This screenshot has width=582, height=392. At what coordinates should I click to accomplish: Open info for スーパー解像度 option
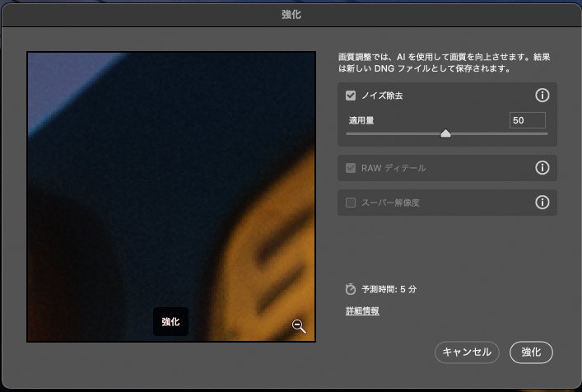[x=542, y=203]
